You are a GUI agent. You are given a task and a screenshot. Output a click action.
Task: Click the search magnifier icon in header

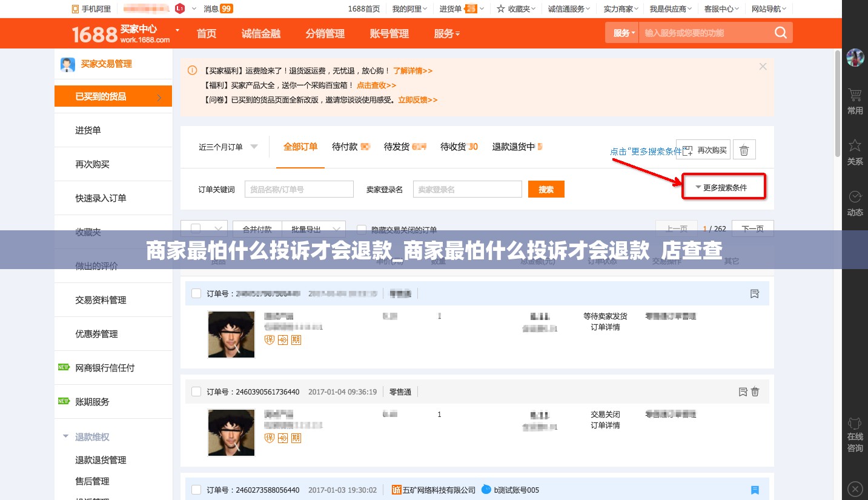pos(781,33)
